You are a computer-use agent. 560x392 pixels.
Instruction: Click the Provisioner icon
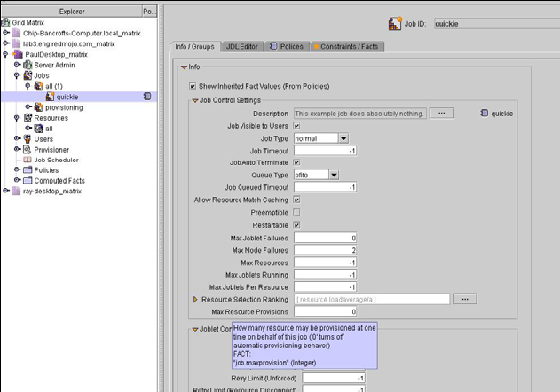[x=28, y=150]
